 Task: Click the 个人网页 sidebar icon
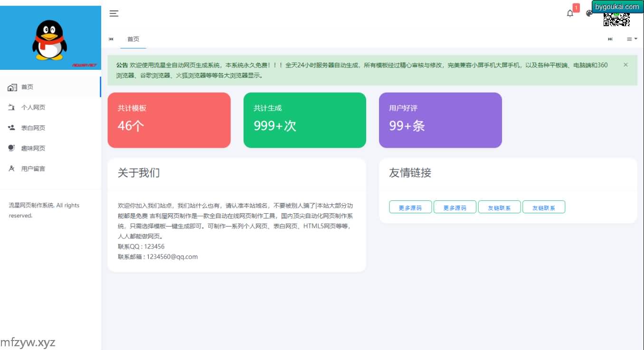pyautogui.click(x=12, y=108)
